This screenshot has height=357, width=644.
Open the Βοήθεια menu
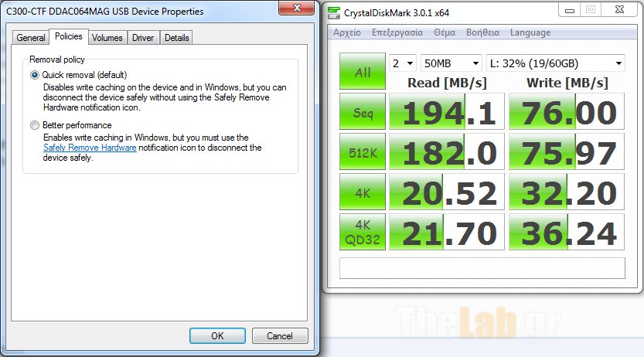point(482,32)
